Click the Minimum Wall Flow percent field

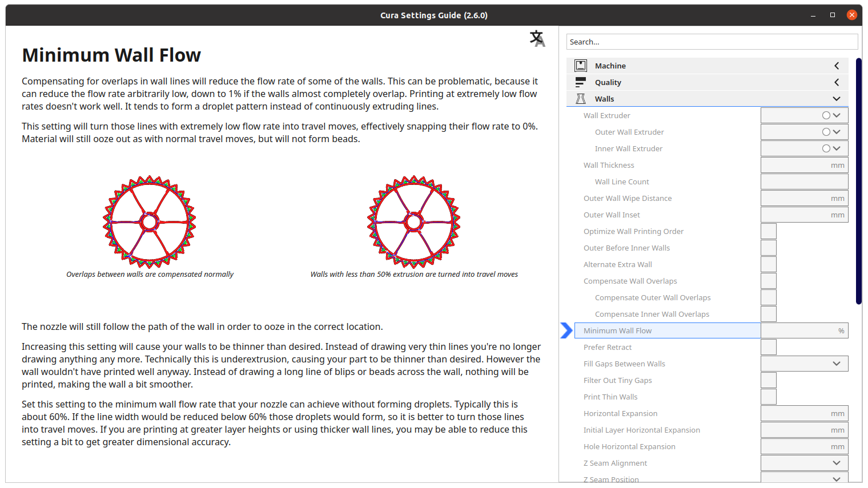pyautogui.click(x=805, y=330)
